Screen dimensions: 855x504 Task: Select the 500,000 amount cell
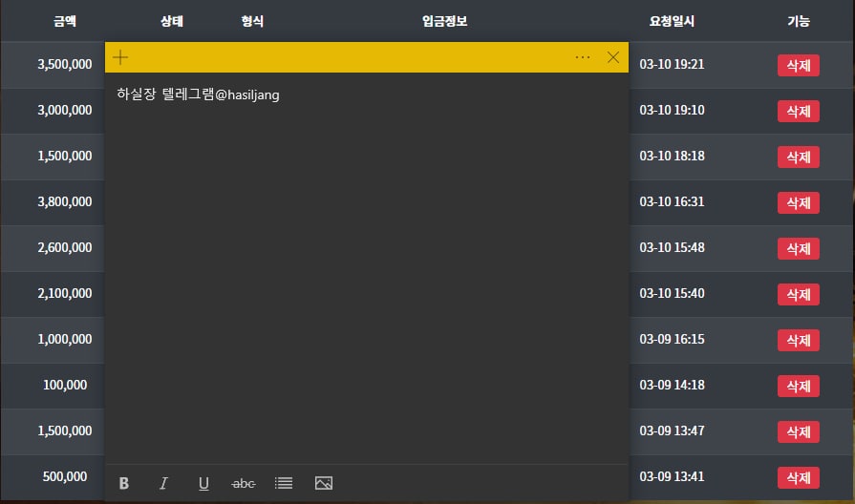[65, 476]
